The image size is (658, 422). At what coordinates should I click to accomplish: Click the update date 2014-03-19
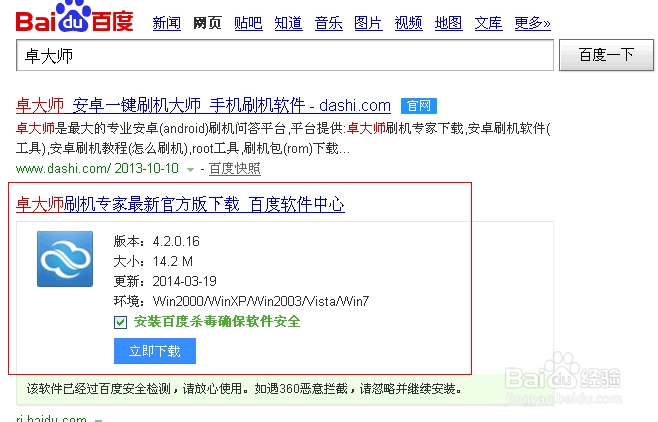[184, 281]
